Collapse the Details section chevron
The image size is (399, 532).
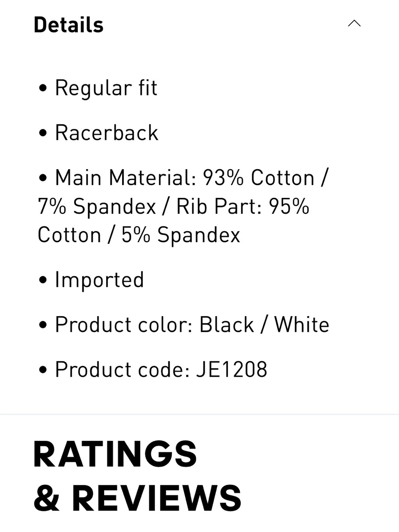tap(354, 24)
